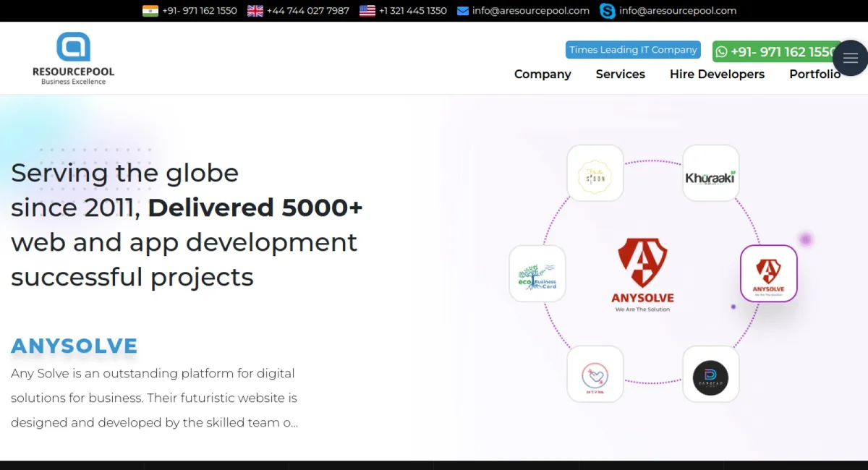Screen dimensions: 868x470
Task: Click the UK flag icon
Action: click(255, 11)
